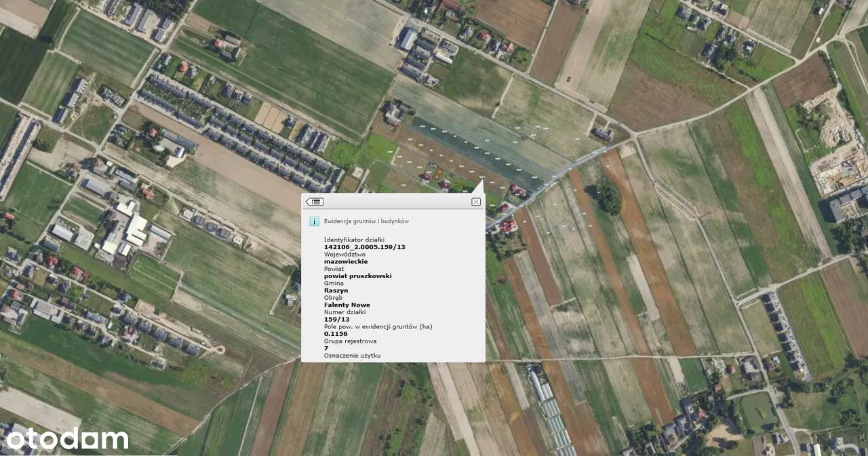Select the 'Falenty Nowe' precinct value
This screenshot has height=456, width=868.
[347, 305]
